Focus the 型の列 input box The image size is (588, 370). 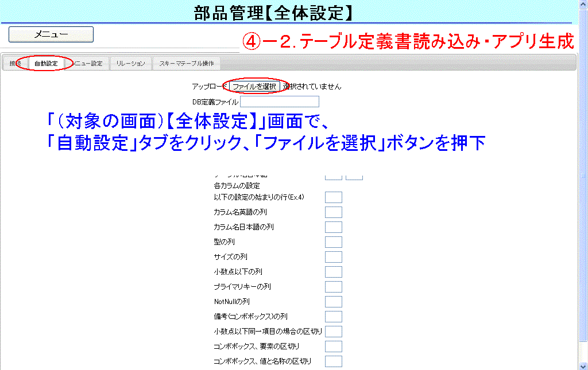pos(333,243)
